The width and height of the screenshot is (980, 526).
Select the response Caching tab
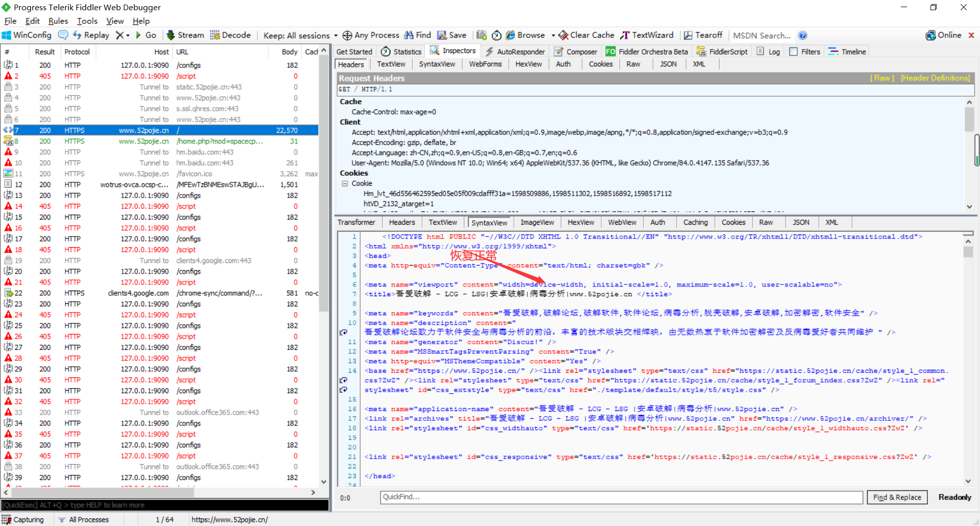pyautogui.click(x=695, y=223)
